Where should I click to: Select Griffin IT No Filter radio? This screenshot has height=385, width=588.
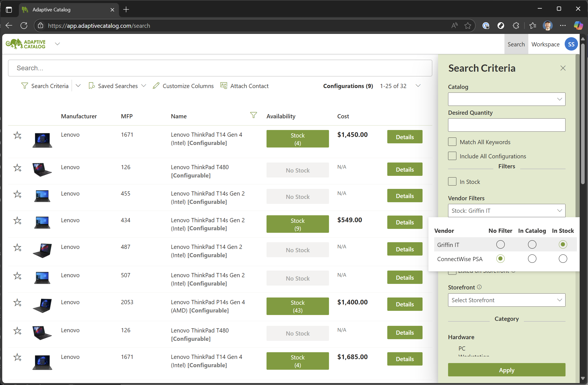coord(500,244)
